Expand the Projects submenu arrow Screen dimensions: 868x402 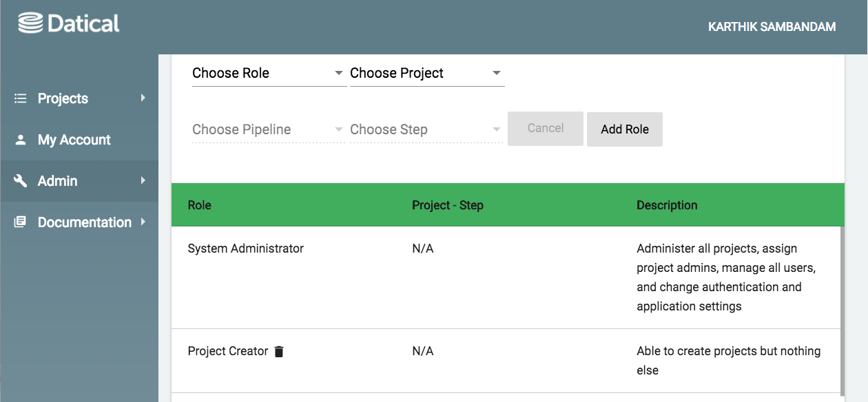point(143,98)
